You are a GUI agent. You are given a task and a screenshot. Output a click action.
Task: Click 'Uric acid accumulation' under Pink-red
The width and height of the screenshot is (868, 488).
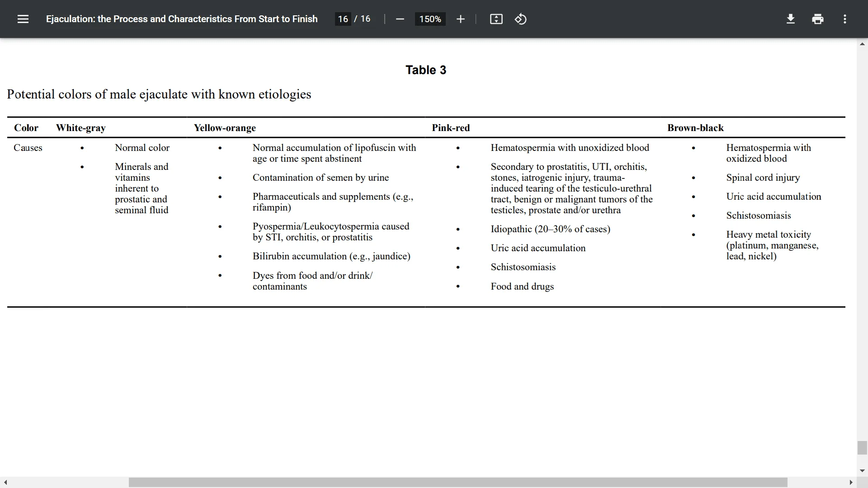click(x=538, y=248)
